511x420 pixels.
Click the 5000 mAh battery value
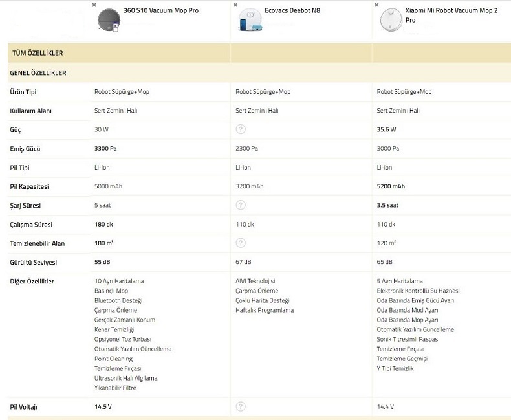(x=108, y=186)
